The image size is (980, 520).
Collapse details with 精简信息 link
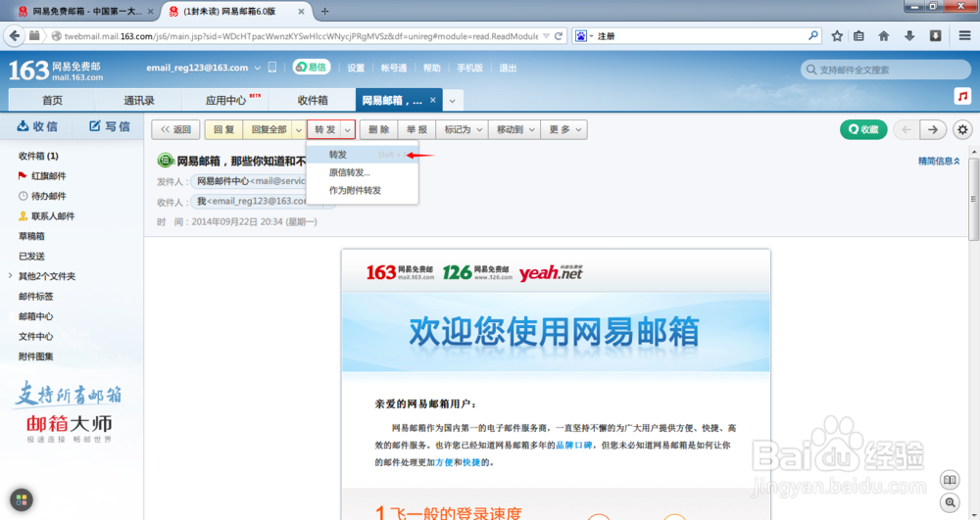pyautogui.click(x=939, y=161)
